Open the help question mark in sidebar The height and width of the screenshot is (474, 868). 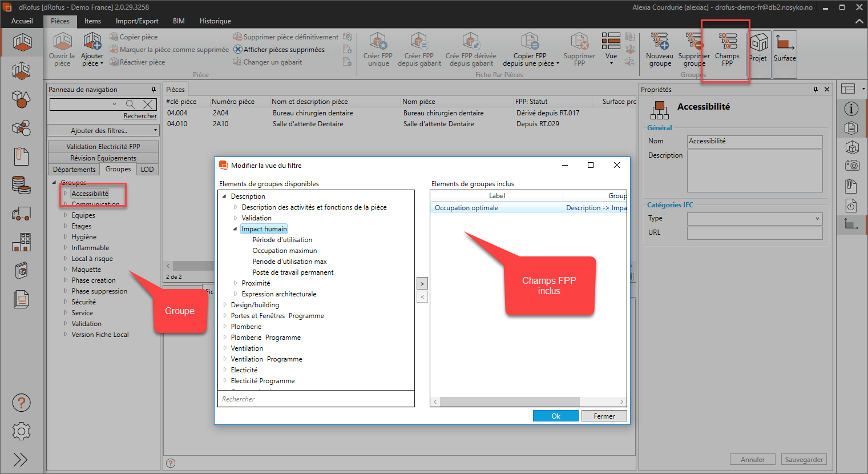[x=21, y=403]
